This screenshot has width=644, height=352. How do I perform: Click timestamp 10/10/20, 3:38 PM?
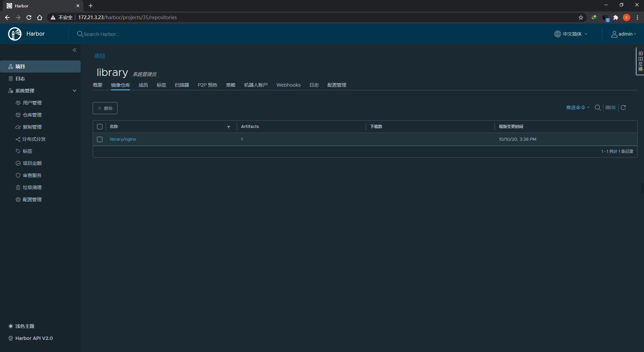(517, 139)
